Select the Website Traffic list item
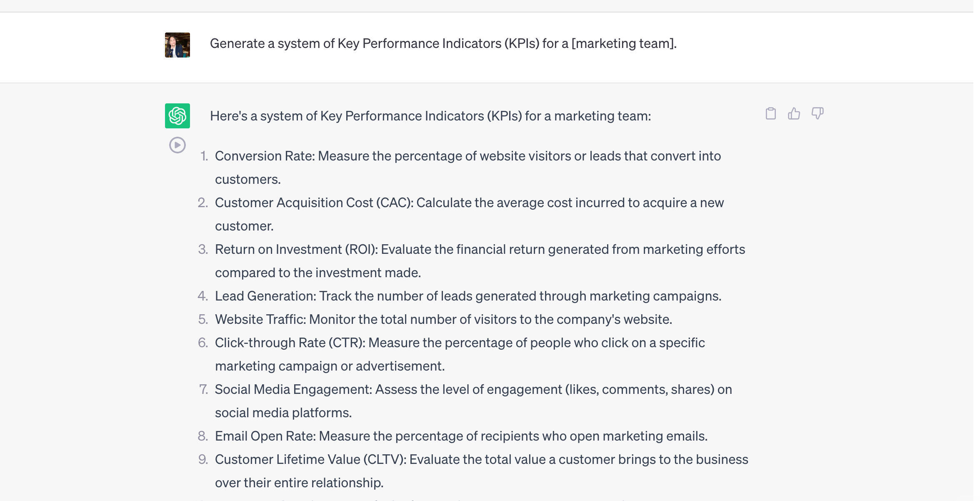980x501 pixels. point(444,319)
